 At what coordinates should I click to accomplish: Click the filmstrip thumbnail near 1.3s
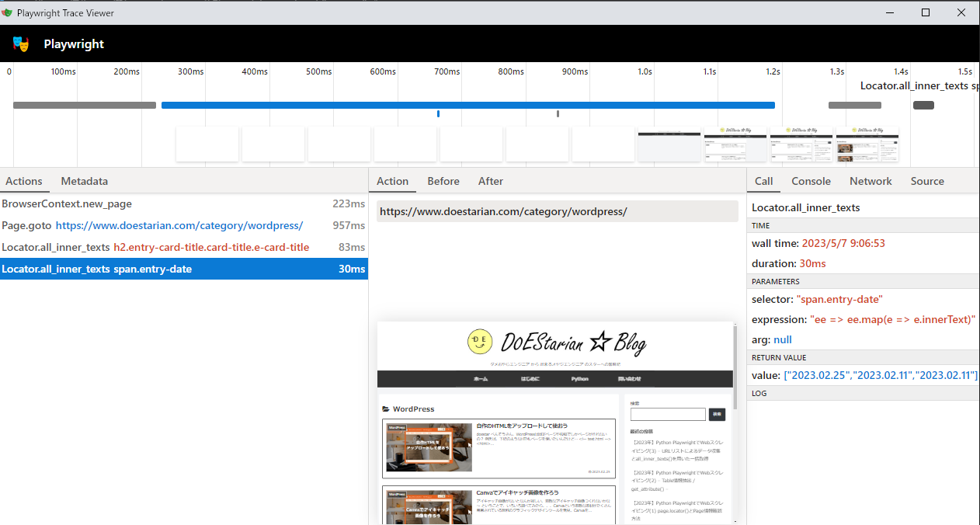click(x=867, y=144)
